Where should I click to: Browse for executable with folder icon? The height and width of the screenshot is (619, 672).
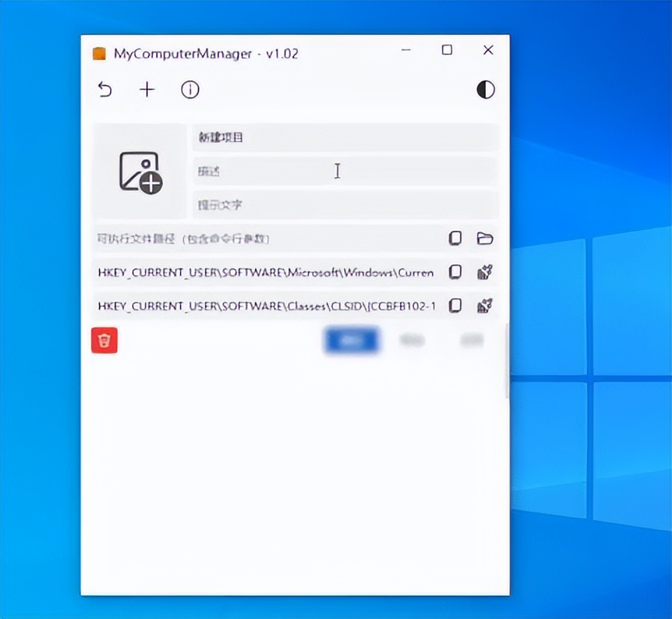[485, 239]
